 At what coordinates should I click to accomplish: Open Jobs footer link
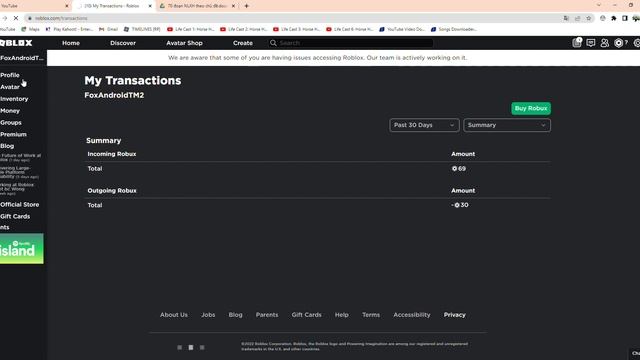coord(208,315)
